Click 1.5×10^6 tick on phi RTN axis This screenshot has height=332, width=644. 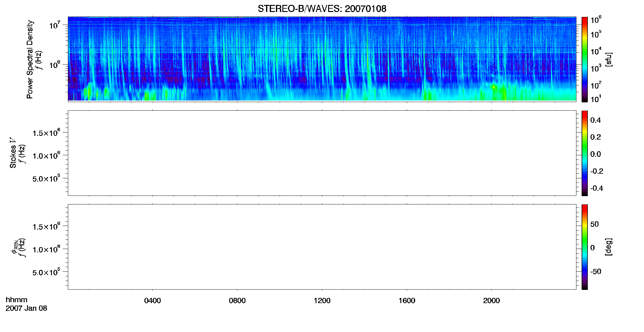point(47,227)
